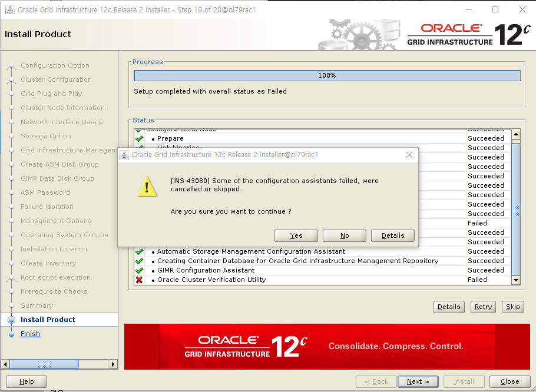Retry the failed configuration step
536x392 pixels.
483,307
